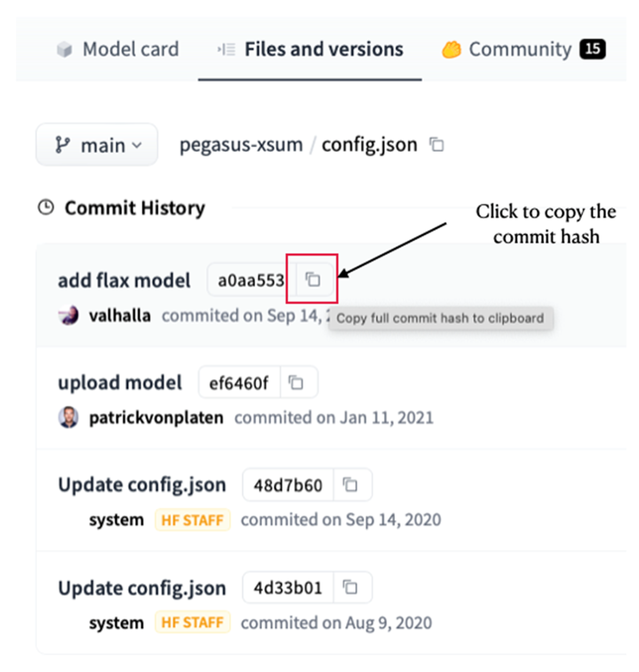Copy the a0aa553 commit hash

(x=313, y=280)
